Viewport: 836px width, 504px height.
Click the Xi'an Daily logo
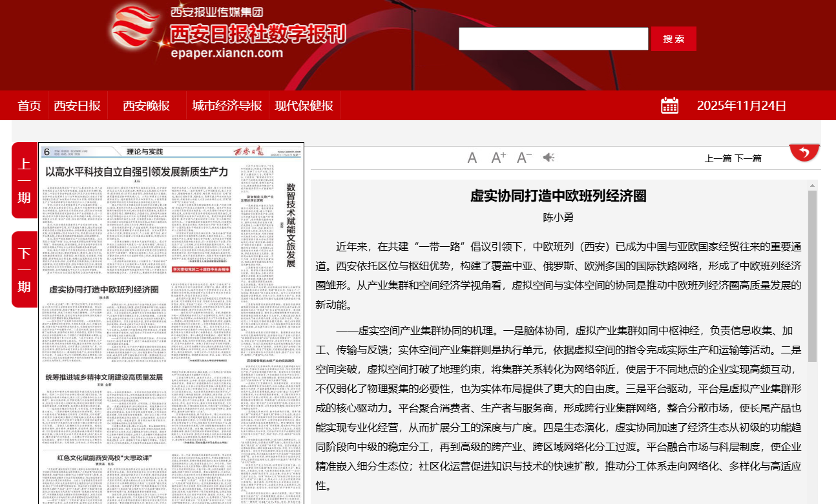pos(228,34)
